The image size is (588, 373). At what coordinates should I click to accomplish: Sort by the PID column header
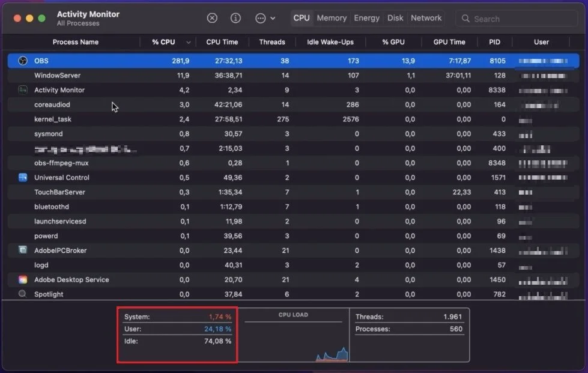coord(494,42)
